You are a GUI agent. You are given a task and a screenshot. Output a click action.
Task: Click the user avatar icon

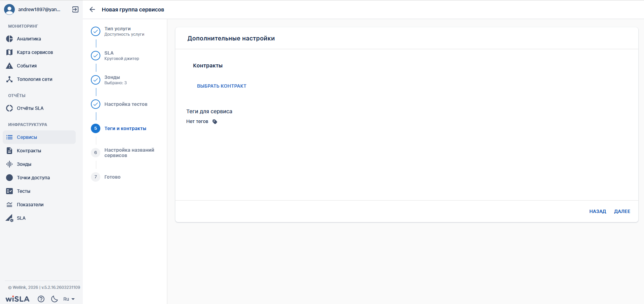click(x=9, y=9)
